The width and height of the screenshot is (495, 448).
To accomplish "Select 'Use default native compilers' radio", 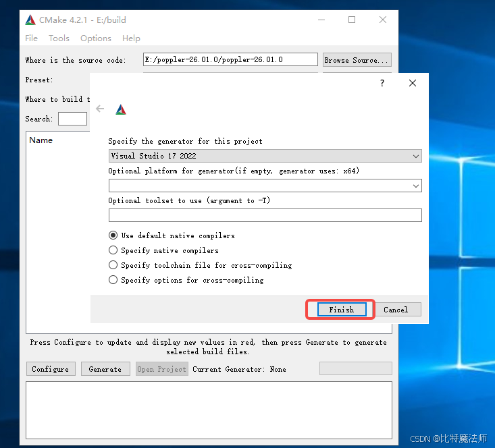I will point(113,235).
